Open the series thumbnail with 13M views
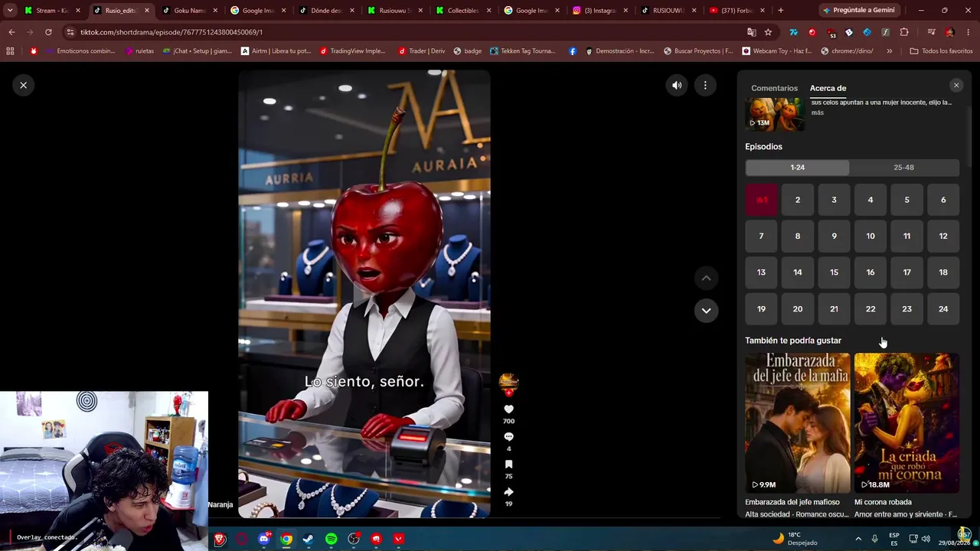The image size is (980, 551). 775,115
